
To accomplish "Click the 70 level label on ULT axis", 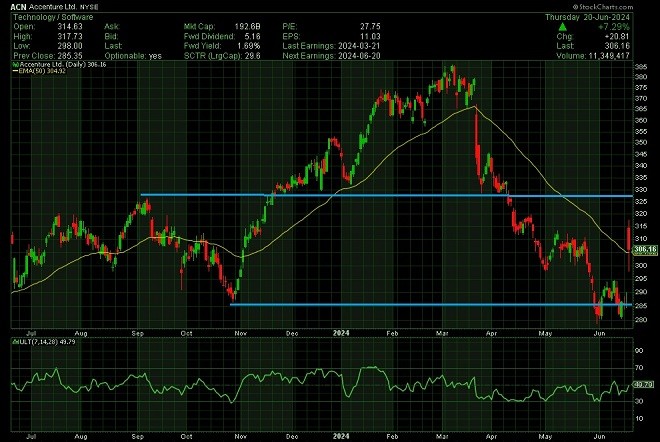I will click(x=639, y=367).
